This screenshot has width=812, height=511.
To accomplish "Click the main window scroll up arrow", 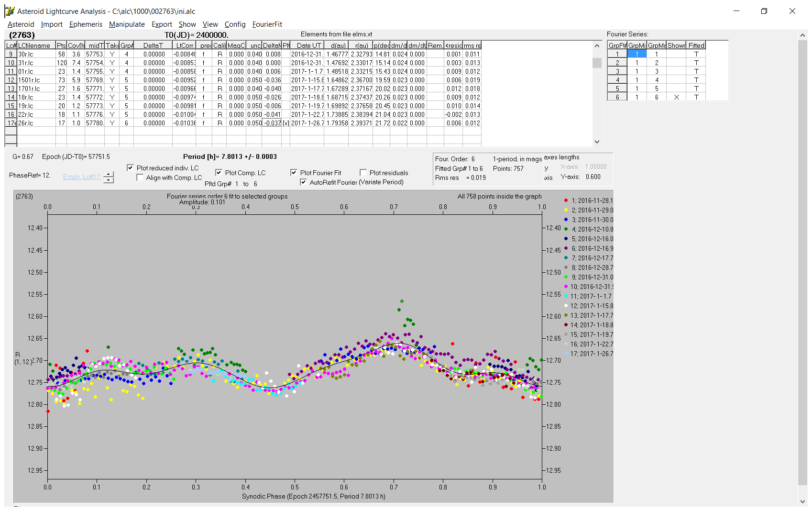I will tap(802, 35).
